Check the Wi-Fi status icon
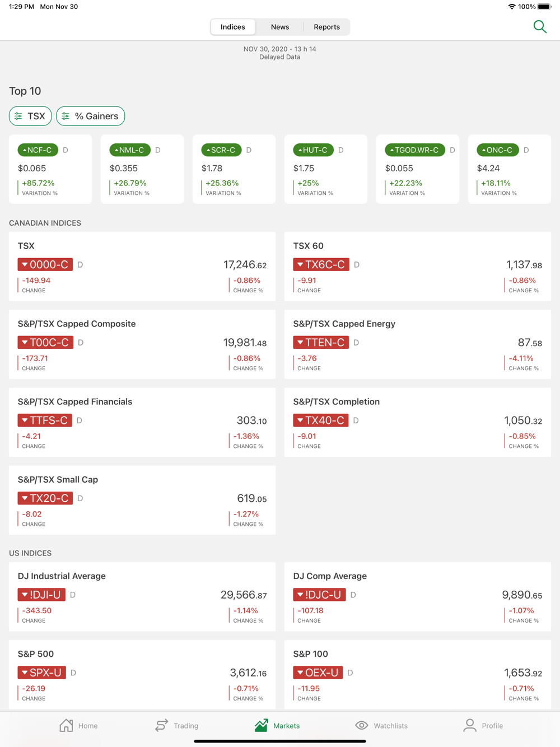Screen dimensions: 560x747 coord(512,7)
